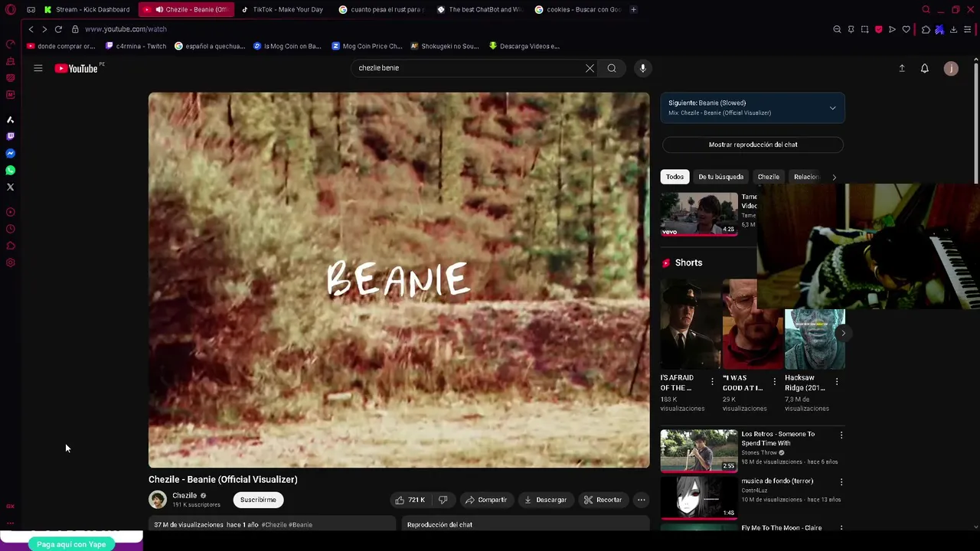Go forward using the browser arrow

point(44,29)
